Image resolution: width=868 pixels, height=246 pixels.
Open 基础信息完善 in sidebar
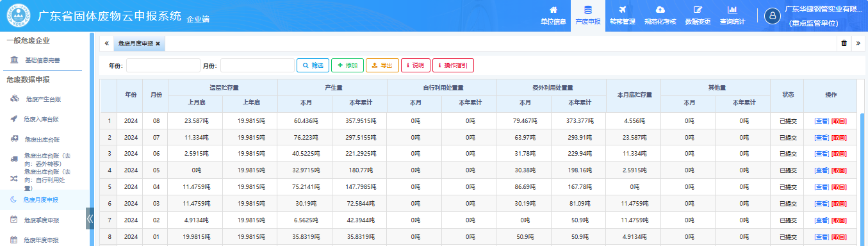coord(42,60)
